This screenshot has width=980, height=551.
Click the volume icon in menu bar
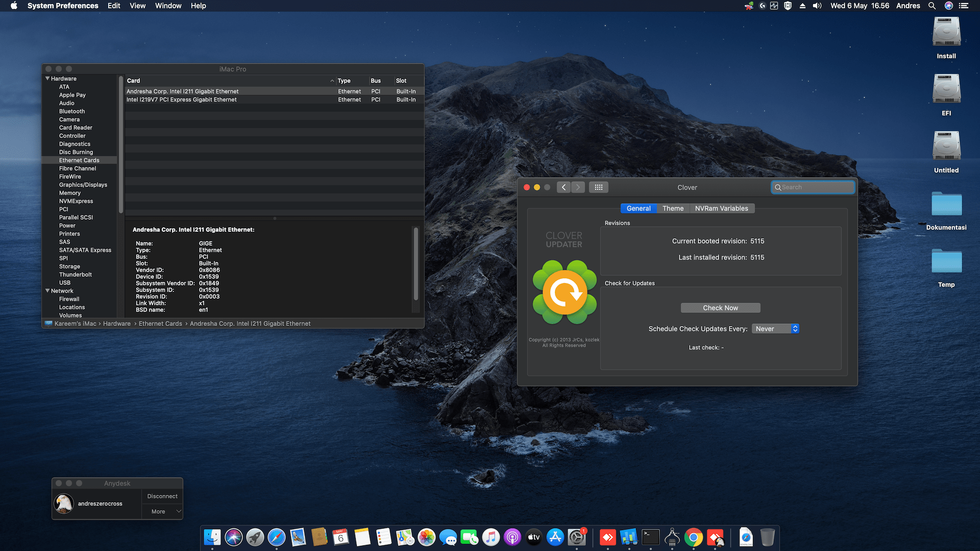point(817,6)
